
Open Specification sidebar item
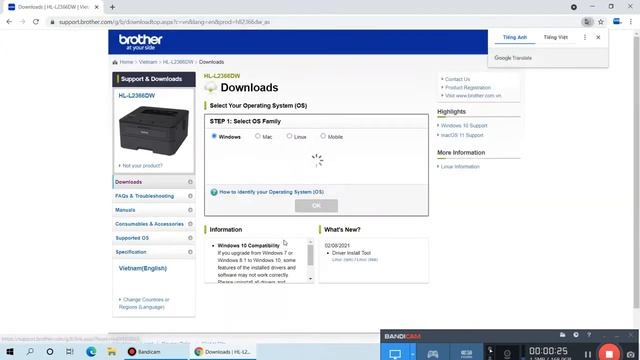tap(154, 252)
